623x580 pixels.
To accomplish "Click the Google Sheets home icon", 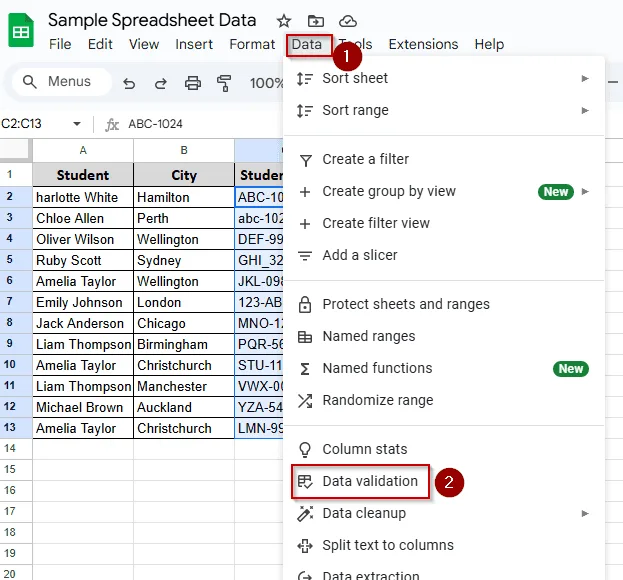I will 21,30.
